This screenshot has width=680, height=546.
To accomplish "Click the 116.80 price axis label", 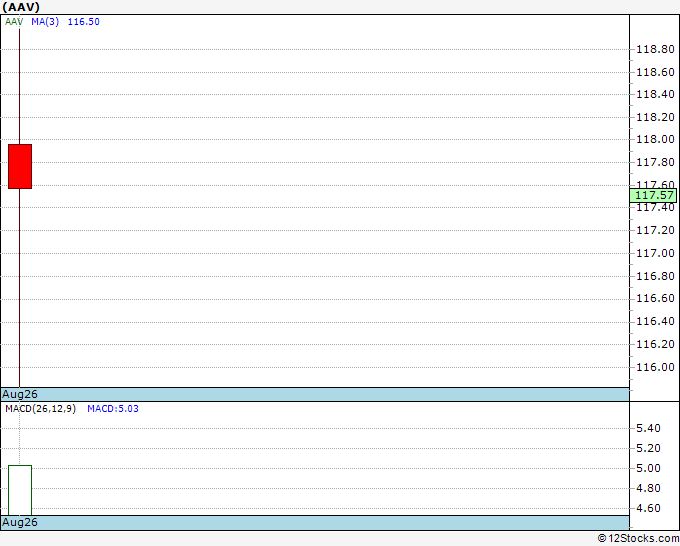I will (x=655, y=276).
